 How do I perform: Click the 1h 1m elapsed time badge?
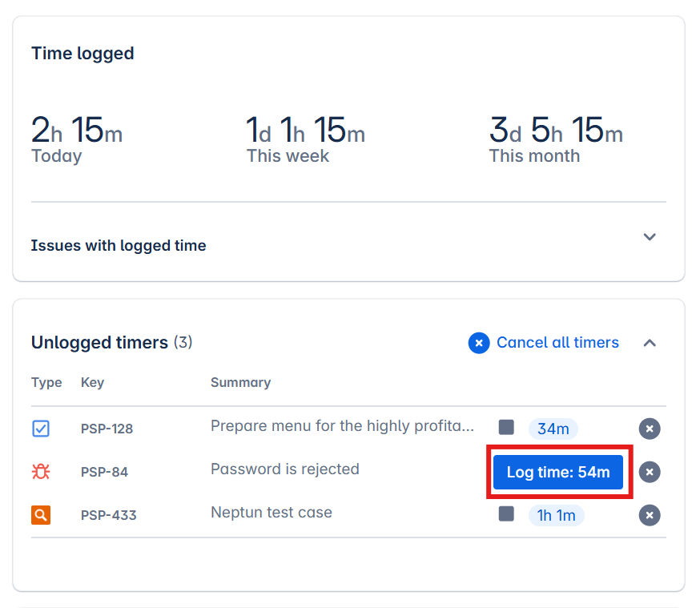(x=556, y=515)
